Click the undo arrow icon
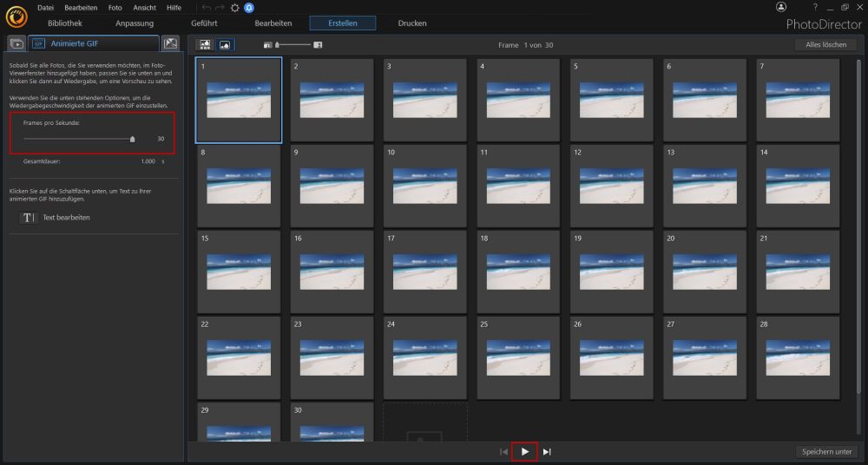Image resolution: width=868 pixels, height=465 pixels. coord(207,8)
